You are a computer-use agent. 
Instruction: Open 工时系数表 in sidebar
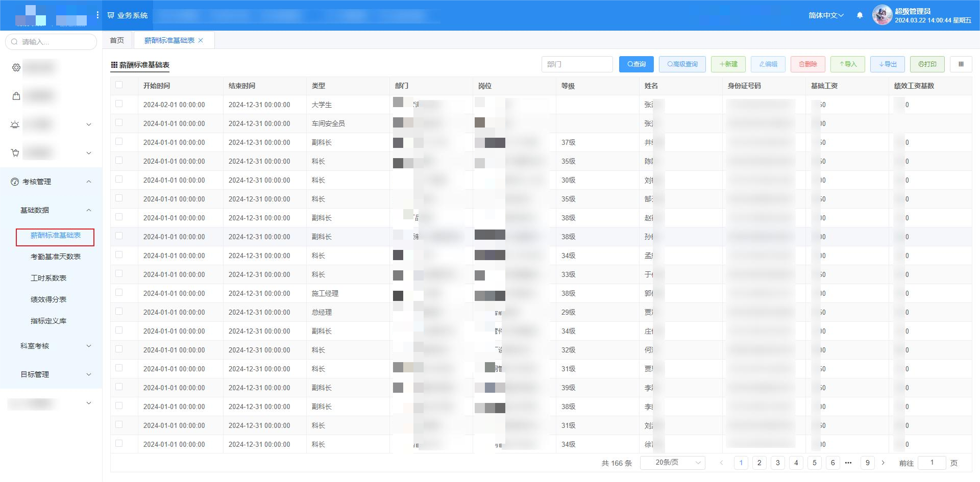tap(48, 278)
